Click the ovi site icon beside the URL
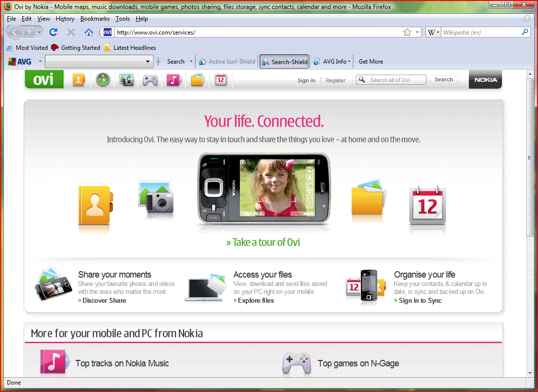The height and width of the screenshot is (392, 538). coord(108,32)
